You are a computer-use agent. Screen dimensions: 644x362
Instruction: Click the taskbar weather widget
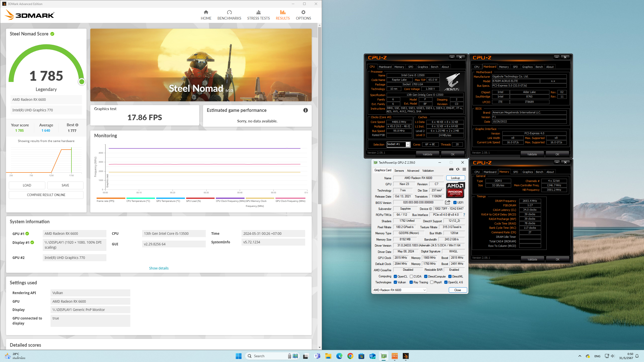click(15, 356)
